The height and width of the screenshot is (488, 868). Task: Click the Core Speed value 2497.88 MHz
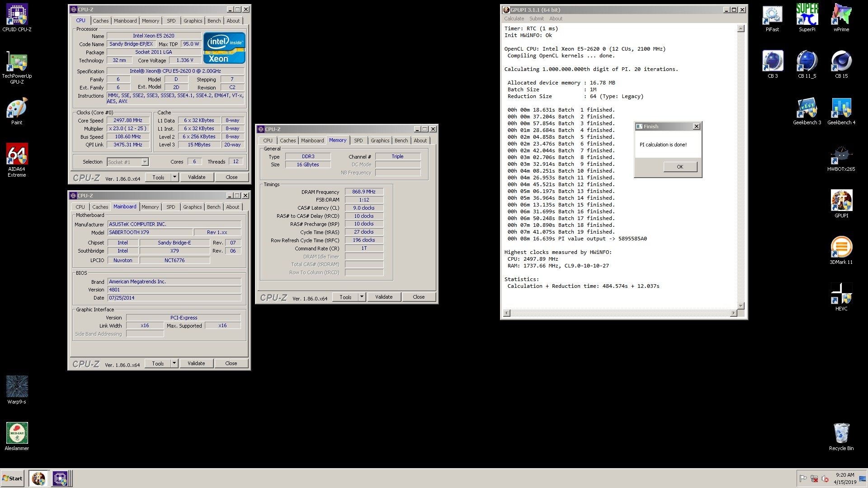128,120
